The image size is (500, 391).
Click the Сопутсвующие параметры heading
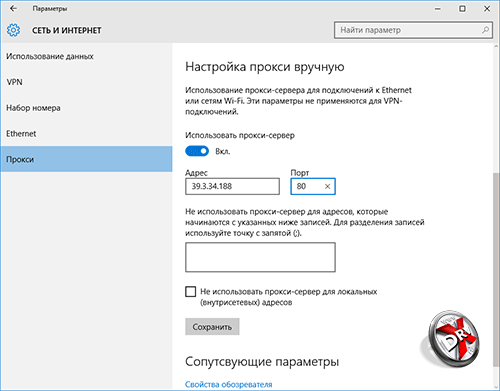(x=262, y=361)
